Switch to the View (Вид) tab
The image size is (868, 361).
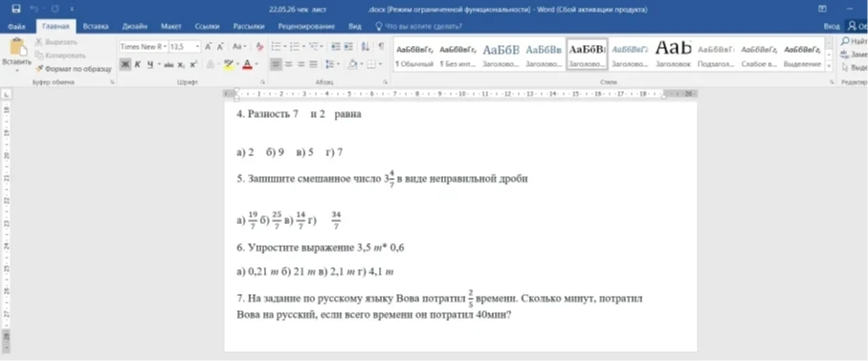coord(355,26)
